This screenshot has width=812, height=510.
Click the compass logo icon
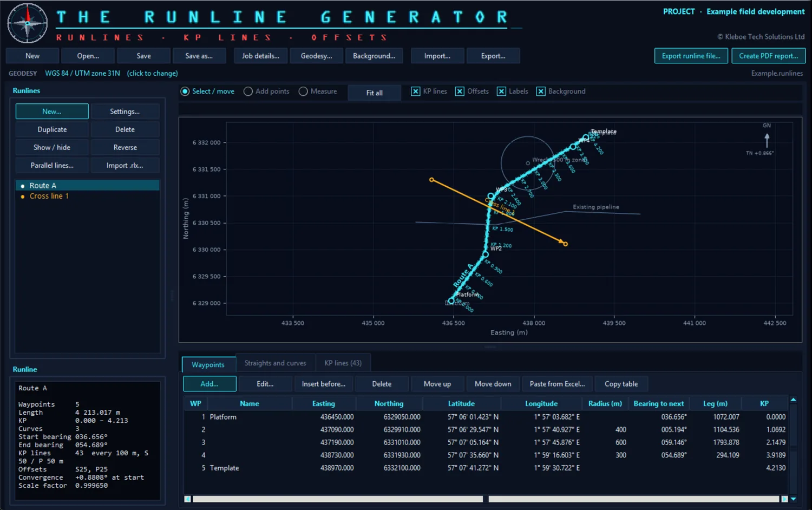tap(28, 23)
